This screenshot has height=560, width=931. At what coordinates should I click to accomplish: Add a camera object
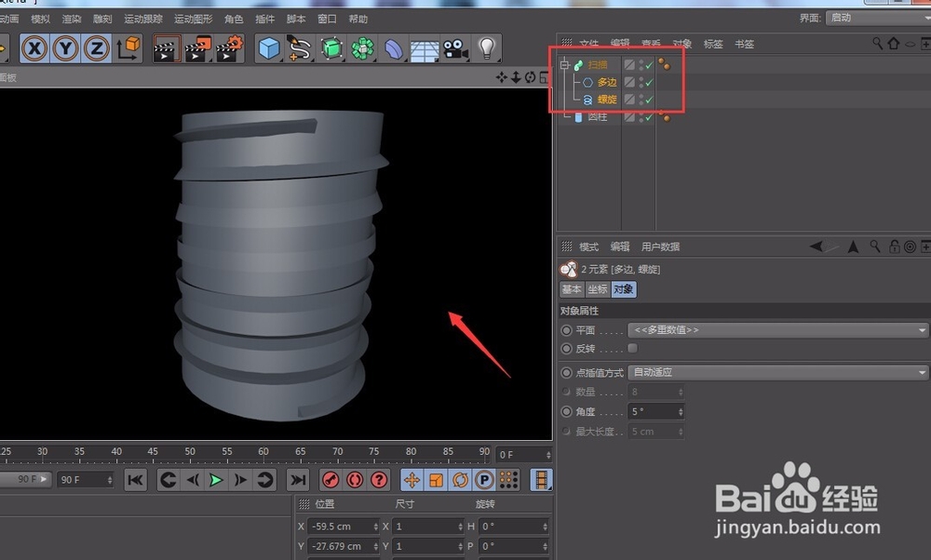pos(455,48)
